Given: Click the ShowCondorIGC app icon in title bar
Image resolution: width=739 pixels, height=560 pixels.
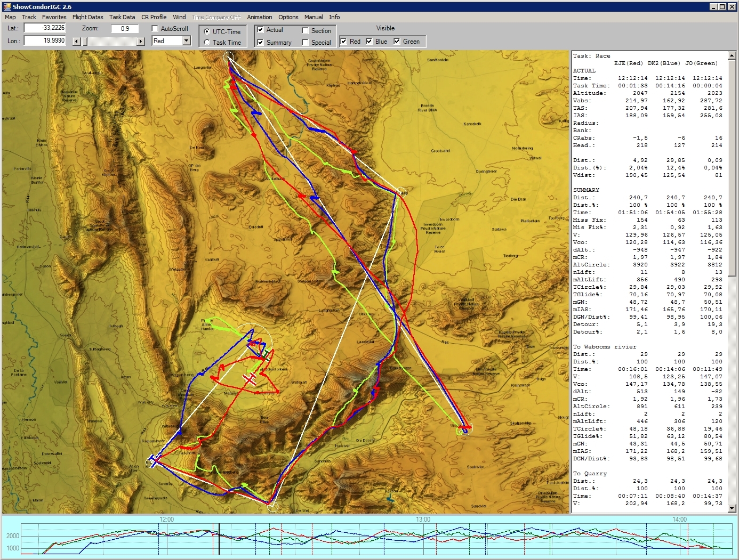Looking at the screenshot, I should (7, 6).
